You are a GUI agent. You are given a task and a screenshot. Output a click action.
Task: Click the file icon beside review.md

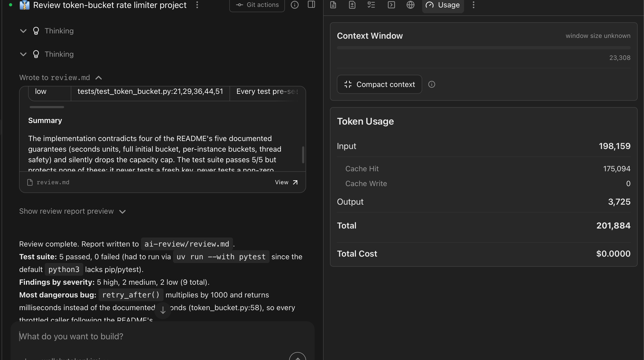point(30,182)
